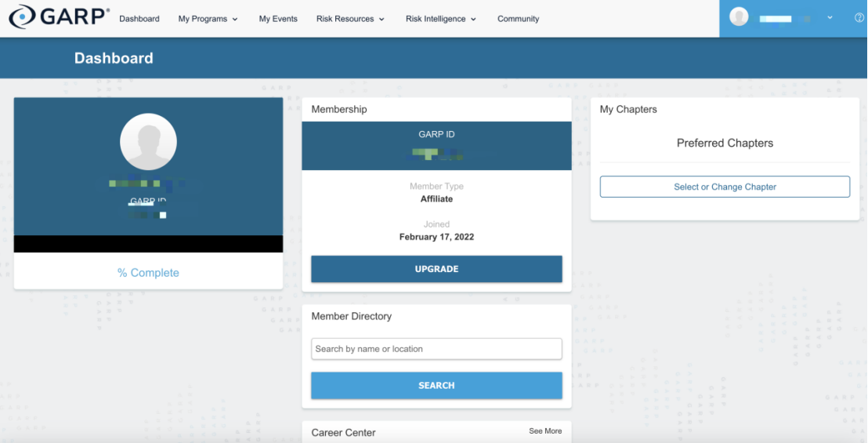Expand the Risk Intelligence menu
This screenshot has height=443, width=868.
click(x=441, y=19)
